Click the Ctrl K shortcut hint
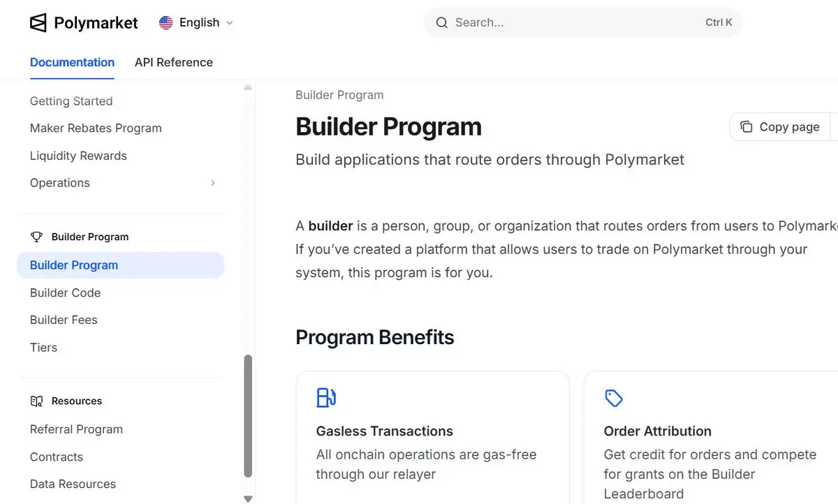The height and width of the screenshot is (504, 838). point(719,22)
